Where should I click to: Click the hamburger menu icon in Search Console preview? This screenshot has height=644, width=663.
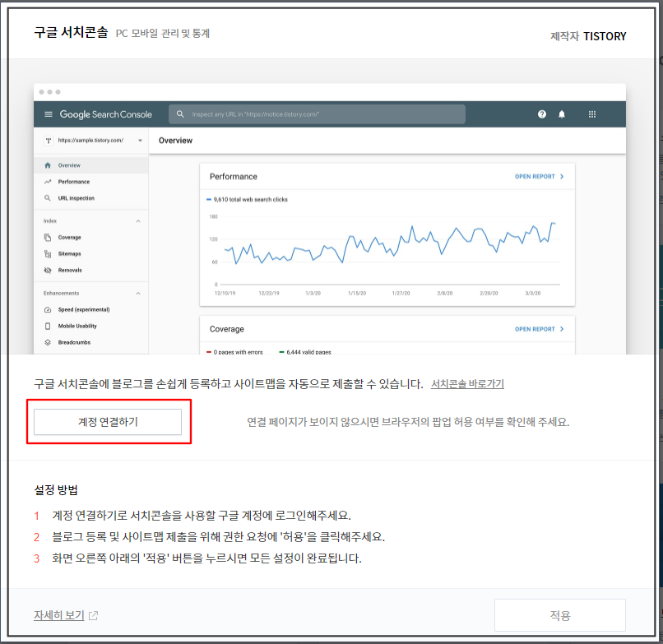[49, 114]
